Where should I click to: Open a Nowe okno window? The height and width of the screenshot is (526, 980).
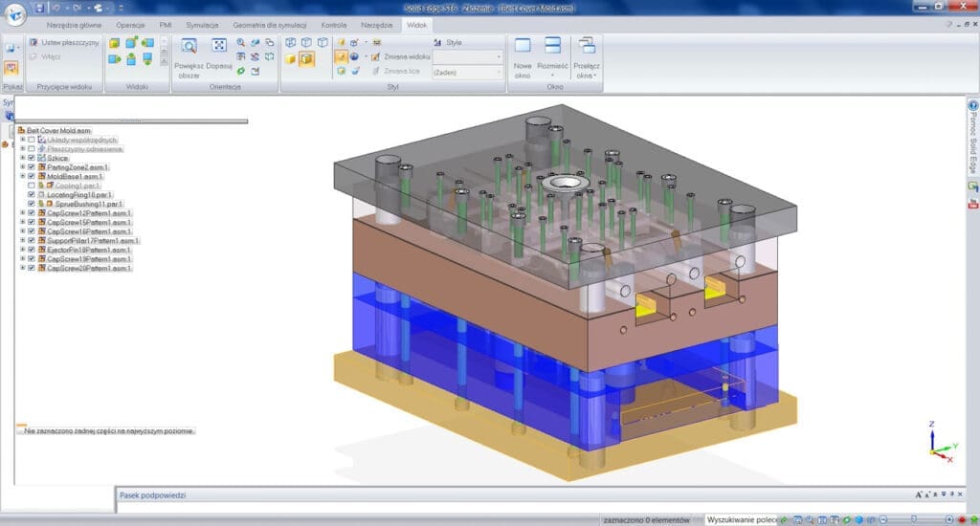[x=523, y=46]
